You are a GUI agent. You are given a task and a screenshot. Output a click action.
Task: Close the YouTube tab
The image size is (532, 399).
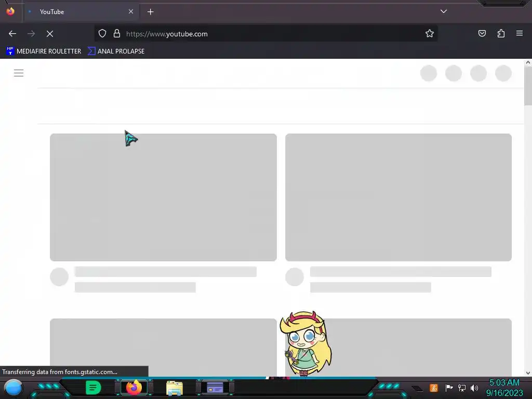click(131, 11)
